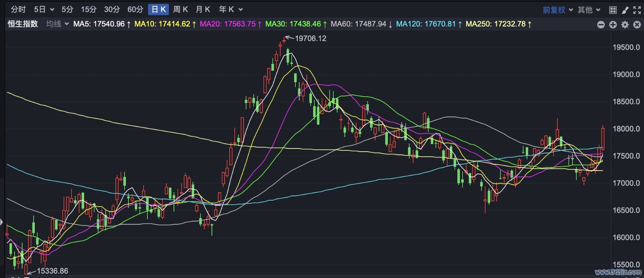Switch to the 分时 intraday tab

pos(18,9)
